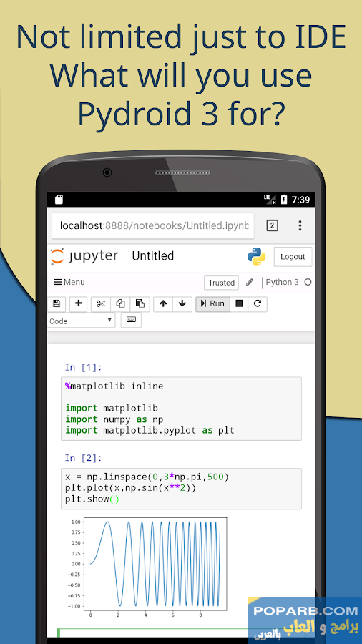Viewport: 362px width, 644px height.
Task: Click the battery charging status icon
Action: click(x=283, y=200)
